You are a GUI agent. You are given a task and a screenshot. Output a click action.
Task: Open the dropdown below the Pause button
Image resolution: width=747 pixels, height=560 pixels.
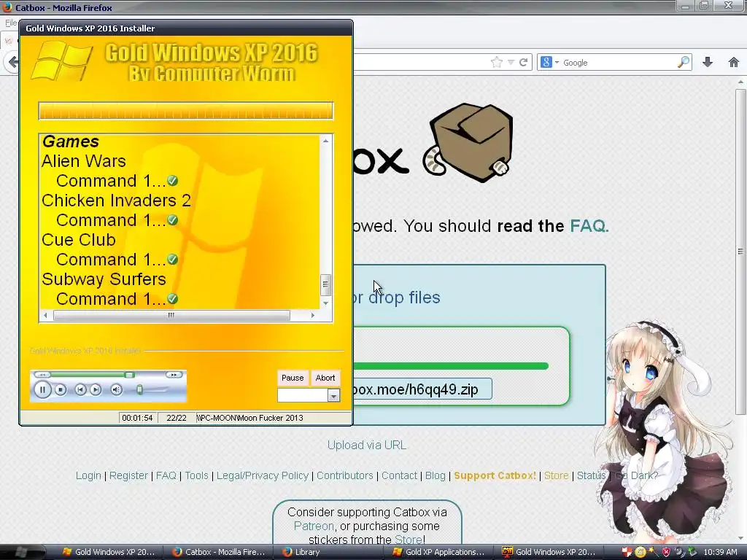(333, 396)
